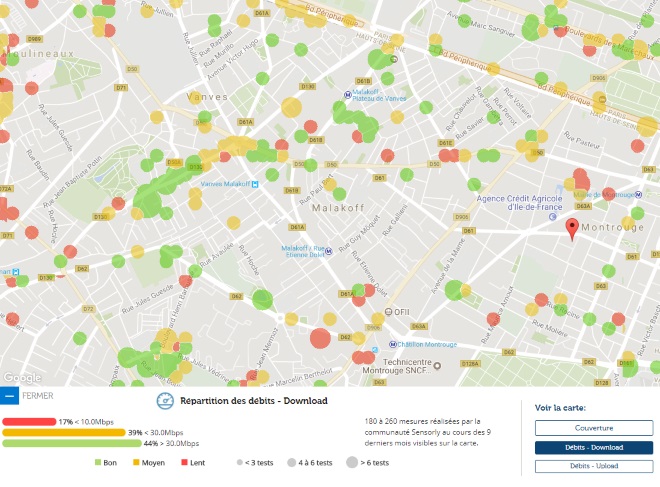Click the speedometer icon beside Répartition des débits
The width and height of the screenshot is (660, 487).
(165, 400)
